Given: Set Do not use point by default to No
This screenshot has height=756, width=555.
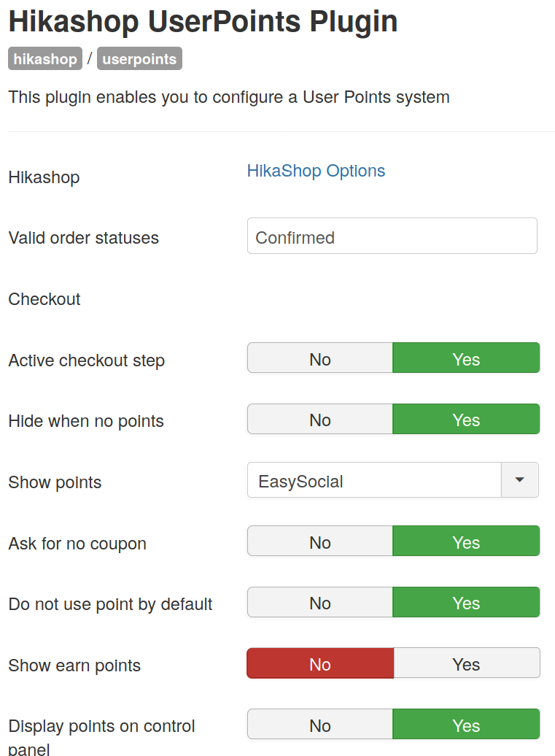Looking at the screenshot, I should coord(320,603).
